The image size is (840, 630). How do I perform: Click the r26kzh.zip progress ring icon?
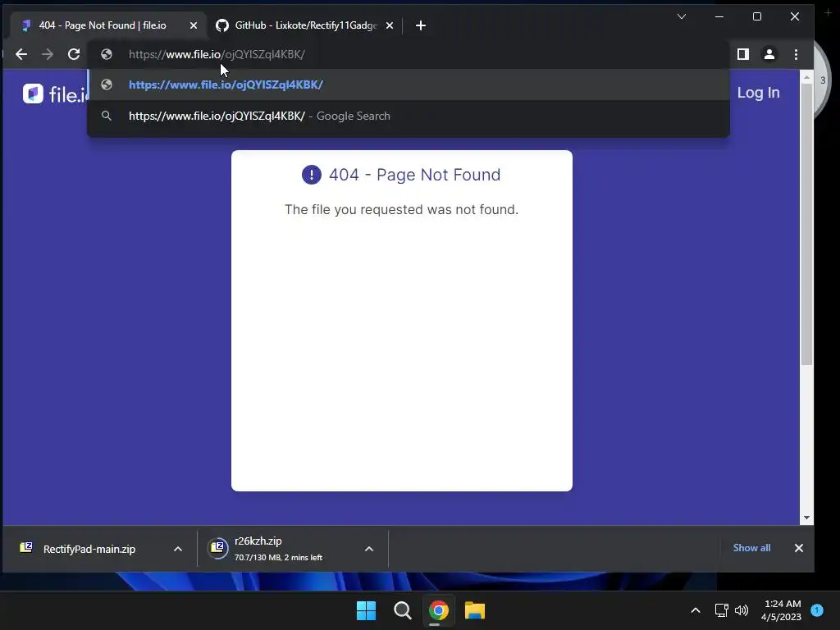coord(218,548)
